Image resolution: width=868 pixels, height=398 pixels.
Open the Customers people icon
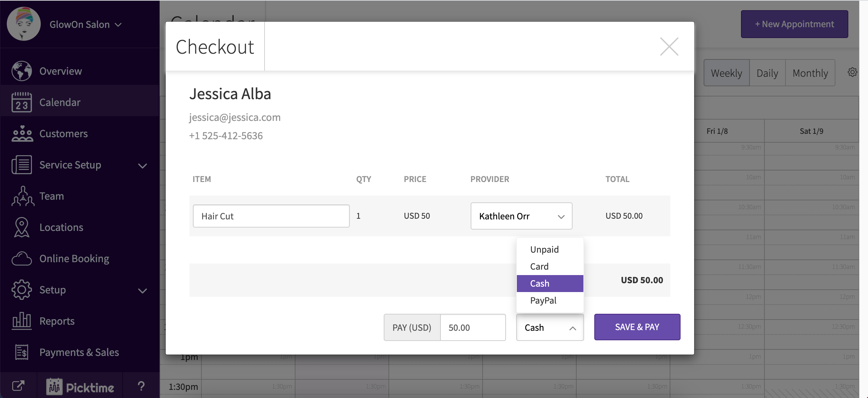pos(22,134)
